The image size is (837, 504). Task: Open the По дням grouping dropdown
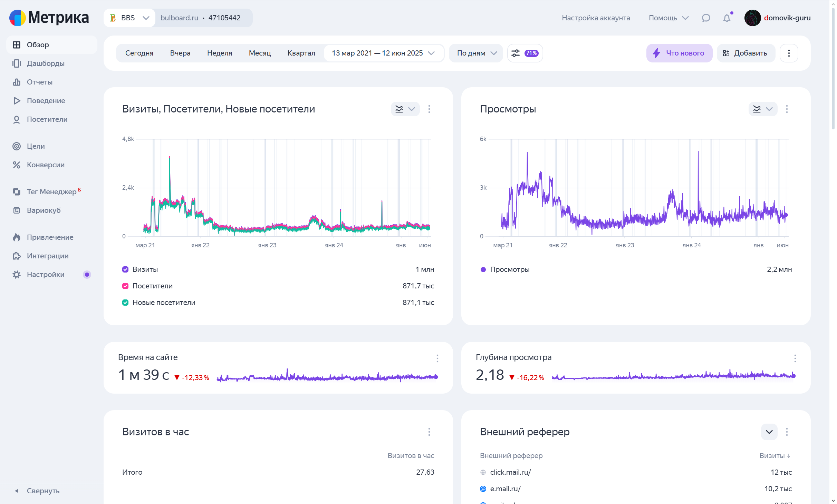click(477, 53)
